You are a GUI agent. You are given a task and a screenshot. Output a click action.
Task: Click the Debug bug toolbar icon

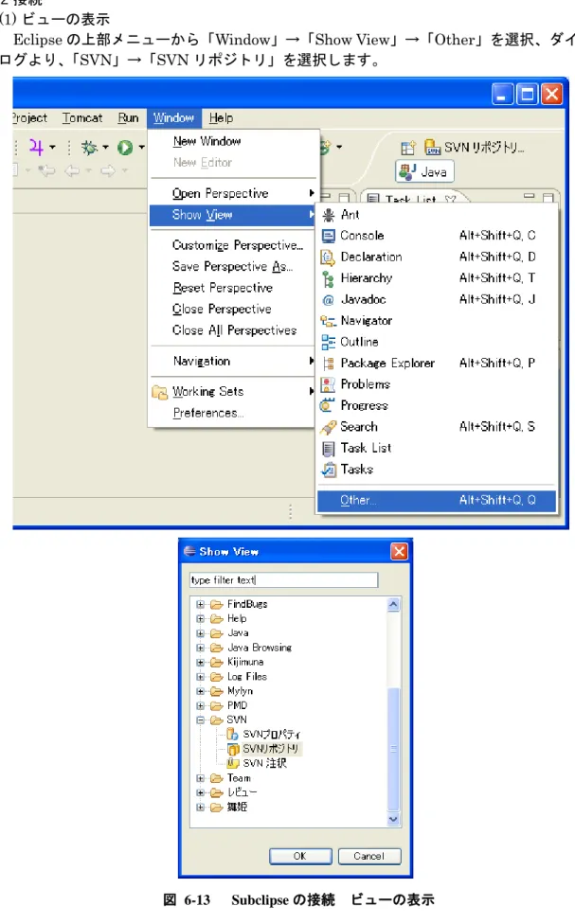(90, 148)
